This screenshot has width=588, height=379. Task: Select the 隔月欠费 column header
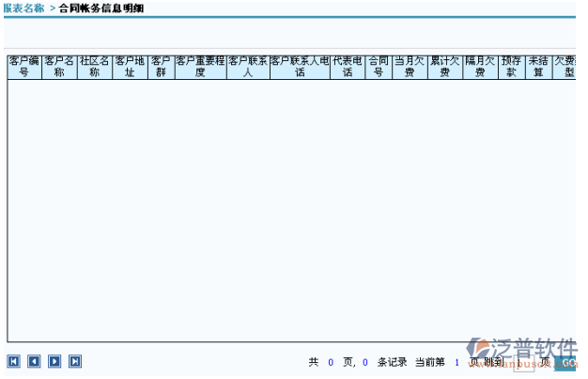480,67
